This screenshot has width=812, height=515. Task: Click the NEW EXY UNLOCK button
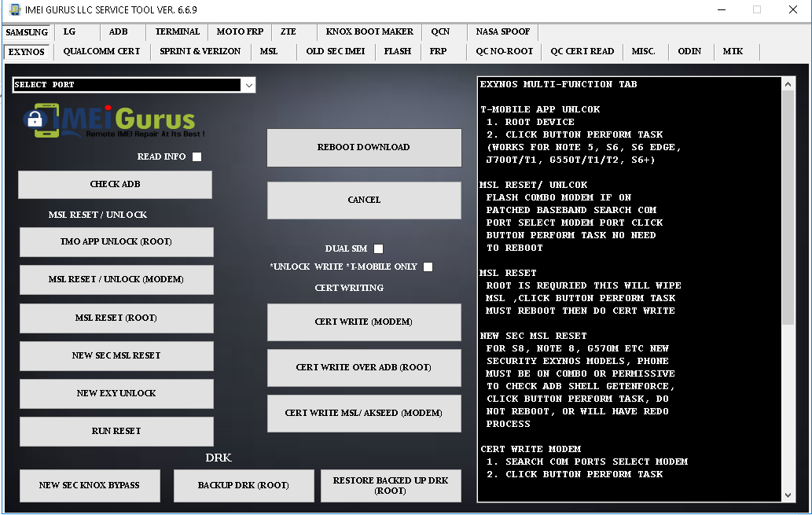(116, 394)
